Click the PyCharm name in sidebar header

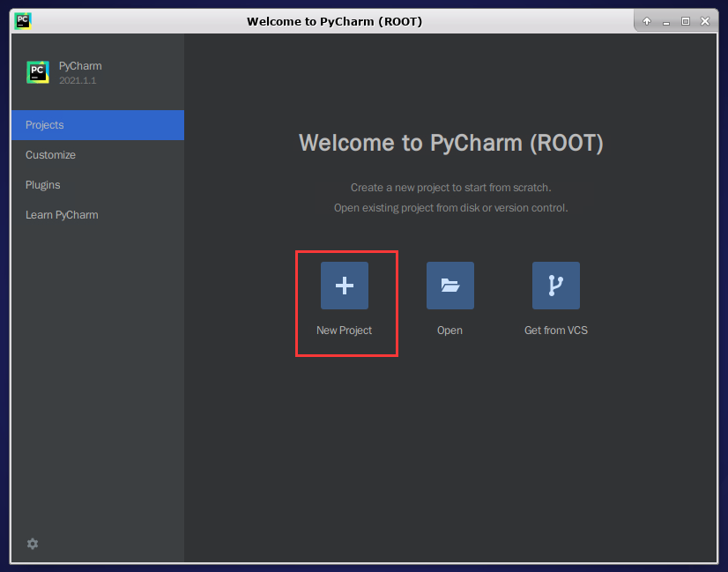80,66
